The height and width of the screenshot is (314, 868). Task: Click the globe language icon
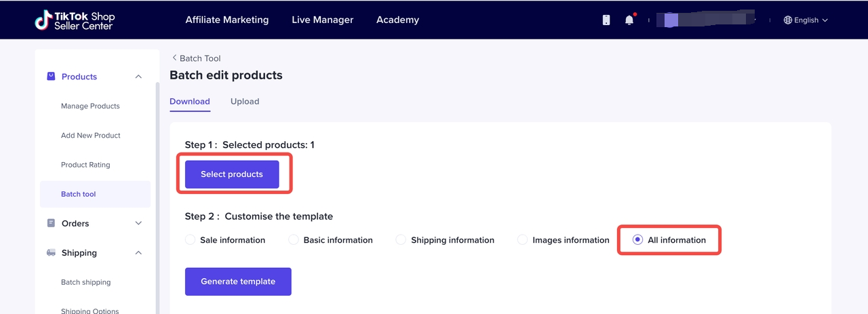point(788,20)
